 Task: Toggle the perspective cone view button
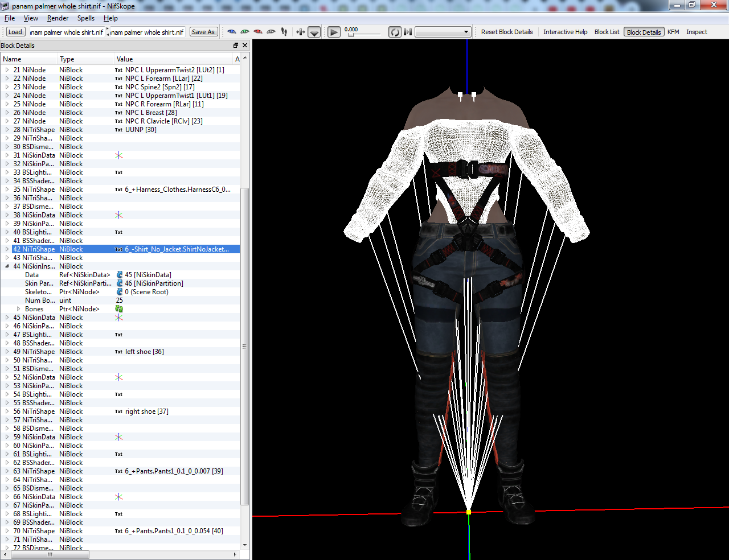314,32
